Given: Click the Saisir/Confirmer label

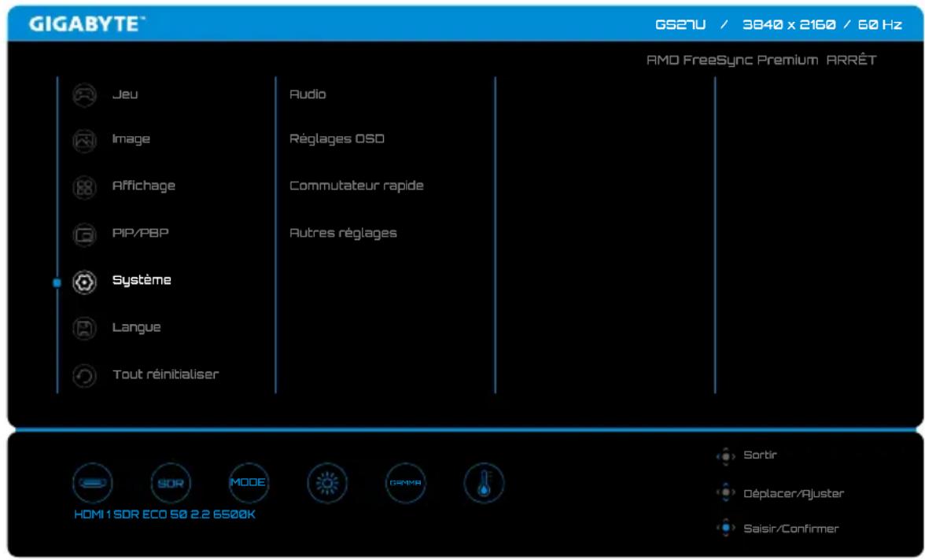Looking at the screenshot, I should click(x=791, y=529).
